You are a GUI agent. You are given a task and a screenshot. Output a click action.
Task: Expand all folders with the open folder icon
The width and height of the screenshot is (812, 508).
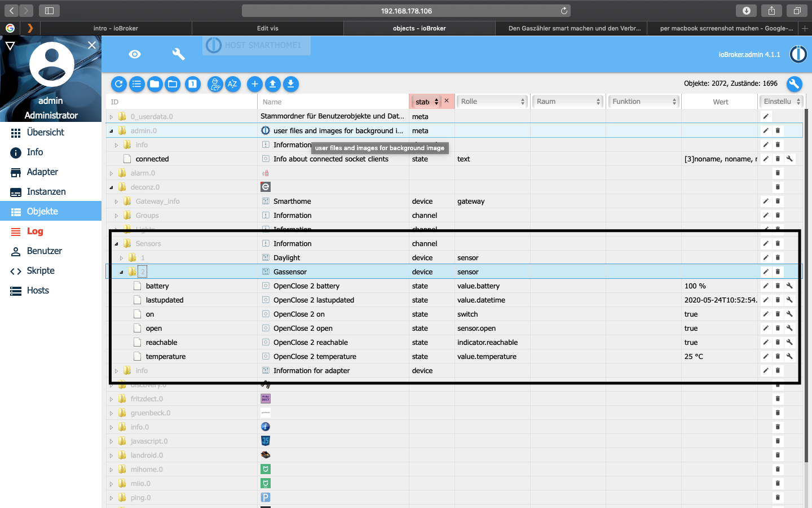coord(173,84)
